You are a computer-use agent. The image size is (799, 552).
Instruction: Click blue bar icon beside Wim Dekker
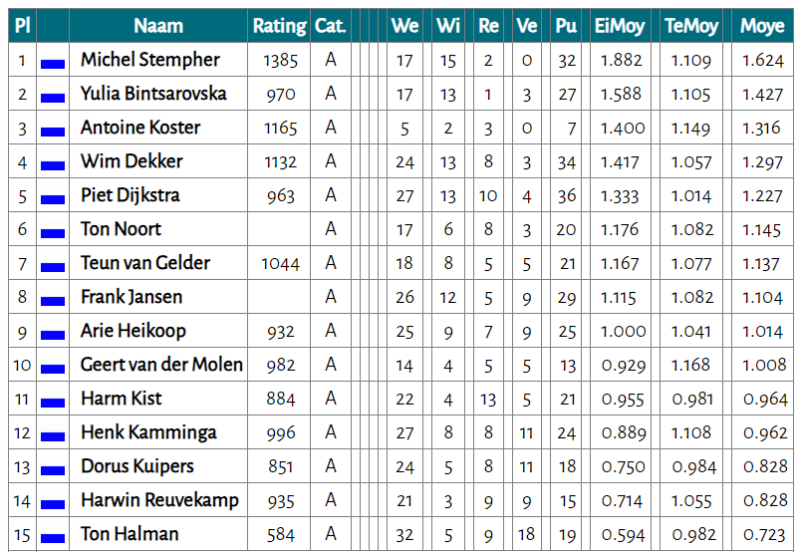coord(53,166)
